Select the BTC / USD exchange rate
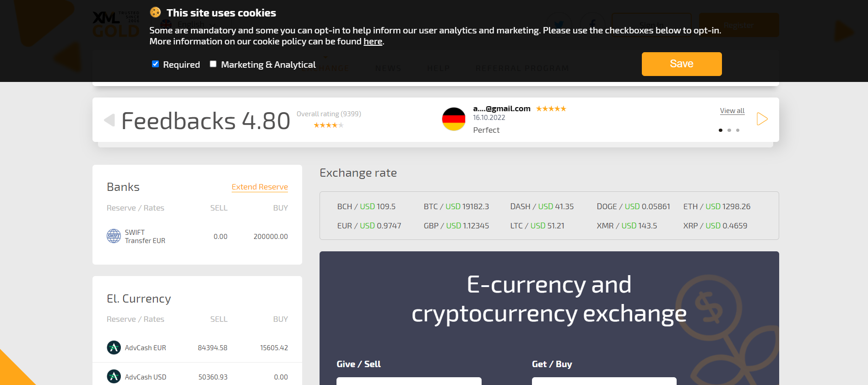This screenshot has width=868, height=385. pos(456,206)
